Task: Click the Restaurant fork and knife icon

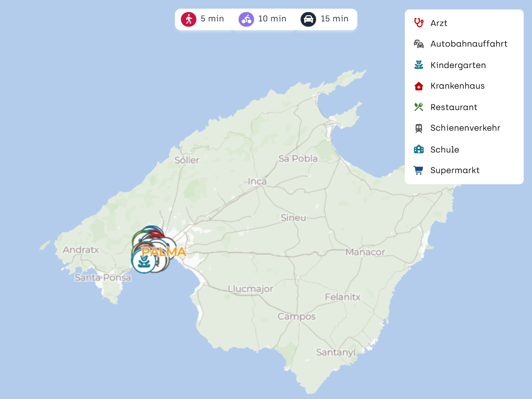Action: tap(419, 107)
